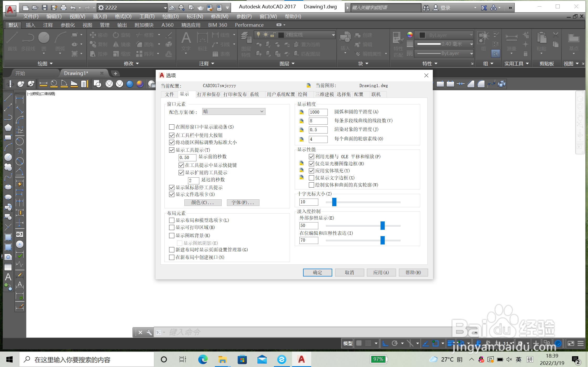This screenshot has height=367, width=588.
Task: Open workspace dropdown 2222
Action: [x=132, y=8]
